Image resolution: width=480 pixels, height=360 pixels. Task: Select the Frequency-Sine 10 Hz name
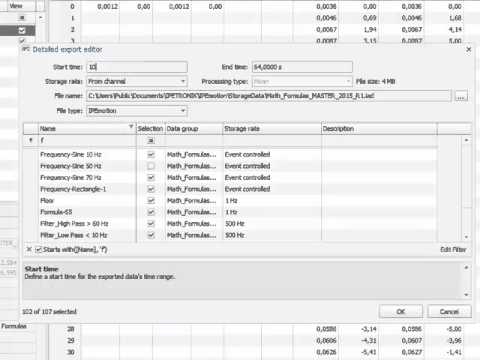71,154
